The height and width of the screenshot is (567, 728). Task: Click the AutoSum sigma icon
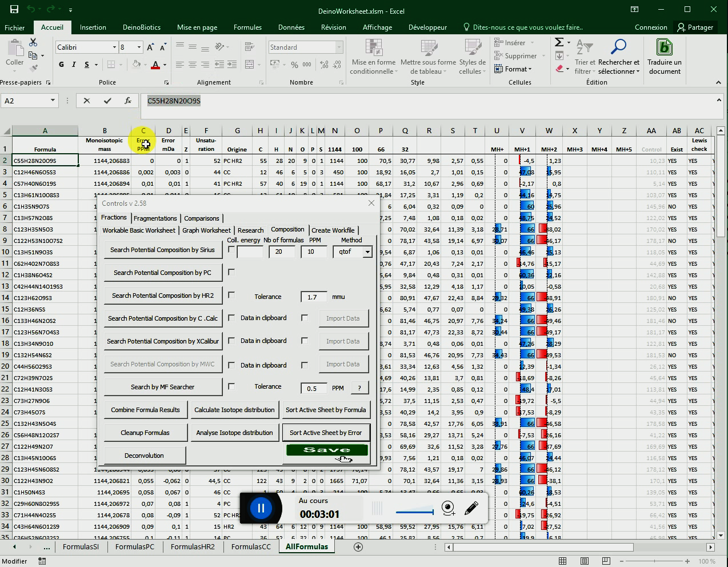pos(559,42)
